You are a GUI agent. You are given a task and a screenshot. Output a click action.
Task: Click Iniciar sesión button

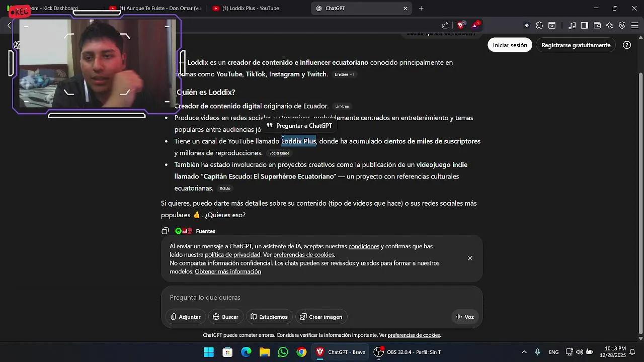[x=510, y=45]
